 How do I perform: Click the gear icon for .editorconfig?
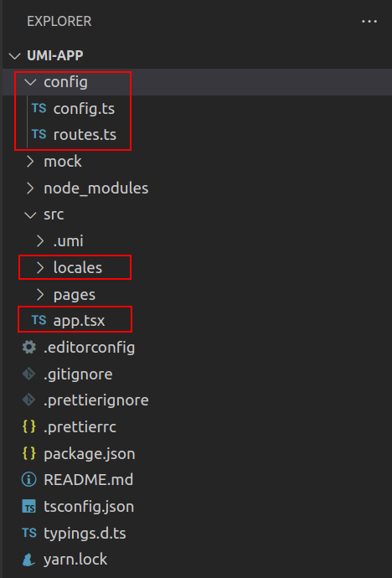pos(29,347)
